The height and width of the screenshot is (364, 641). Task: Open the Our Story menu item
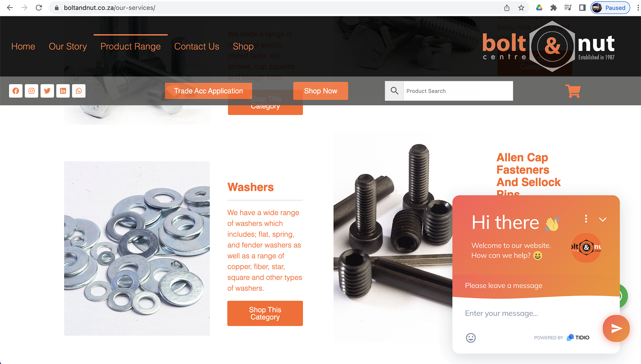[x=68, y=47]
